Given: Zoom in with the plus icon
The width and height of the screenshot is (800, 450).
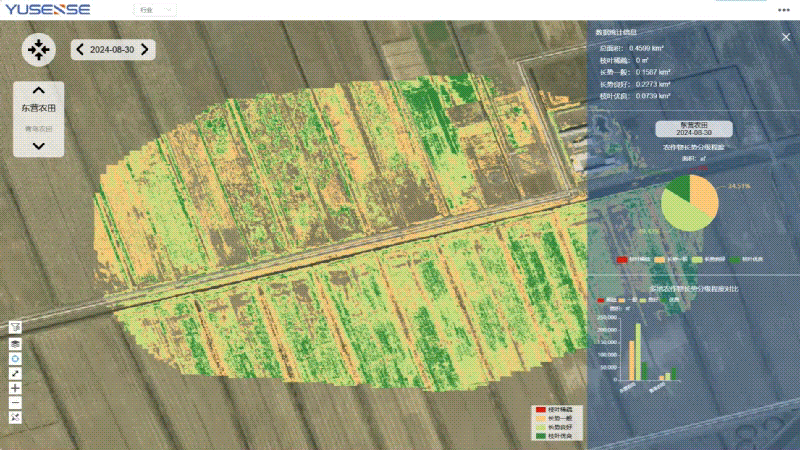Looking at the screenshot, I should tap(15, 387).
